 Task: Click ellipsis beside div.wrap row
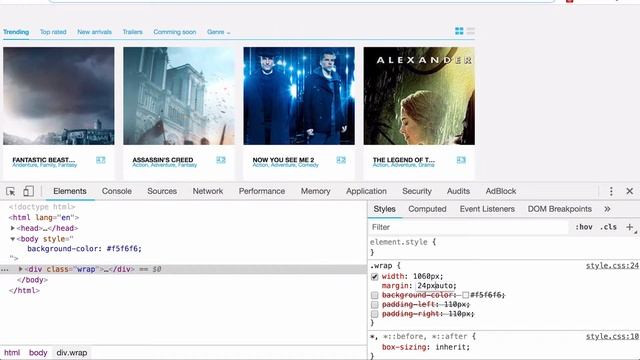click(4, 269)
